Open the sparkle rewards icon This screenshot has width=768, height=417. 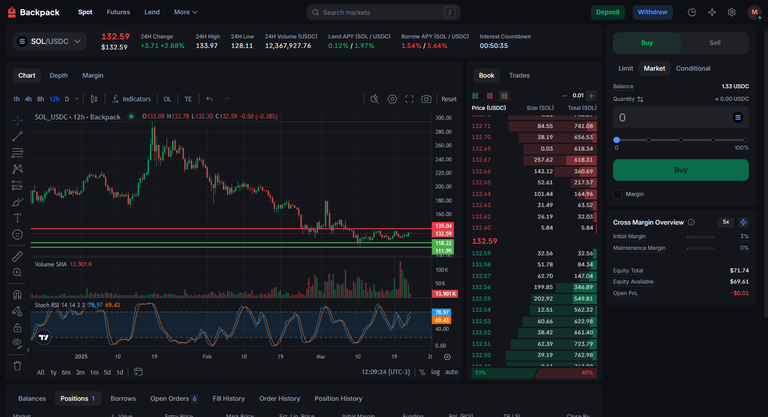click(x=712, y=12)
